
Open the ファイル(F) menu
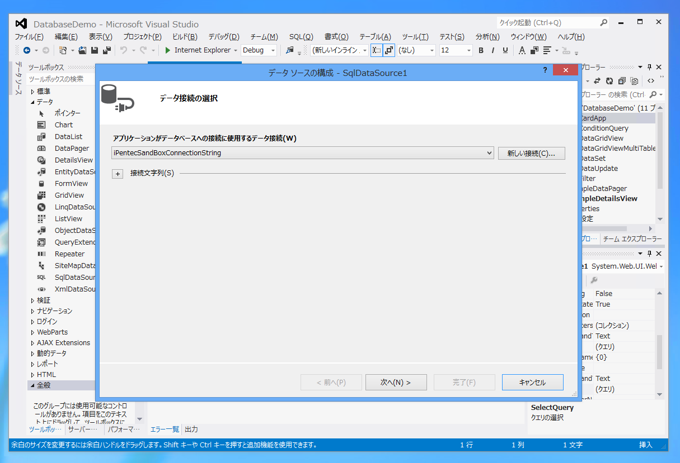coord(29,37)
